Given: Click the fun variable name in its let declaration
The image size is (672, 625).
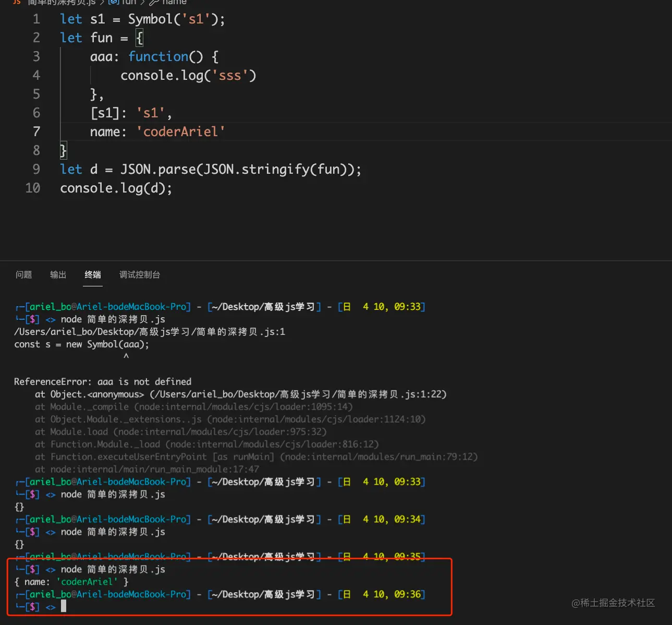Looking at the screenshot, I should tap(101, 38).
